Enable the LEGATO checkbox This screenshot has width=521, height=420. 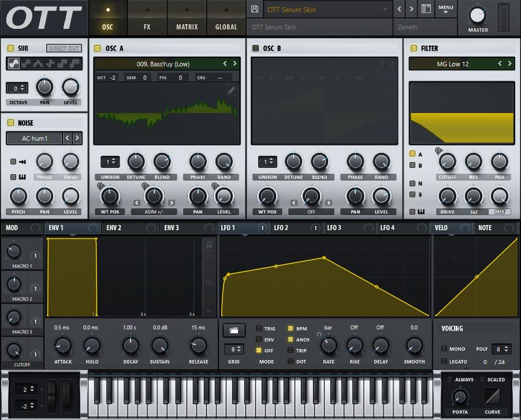tap(444, 361)
